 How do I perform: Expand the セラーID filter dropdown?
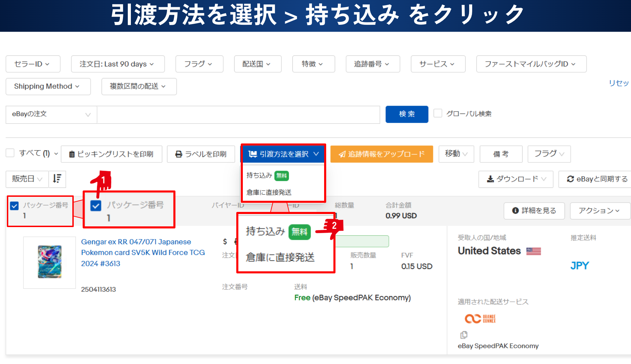33,64
